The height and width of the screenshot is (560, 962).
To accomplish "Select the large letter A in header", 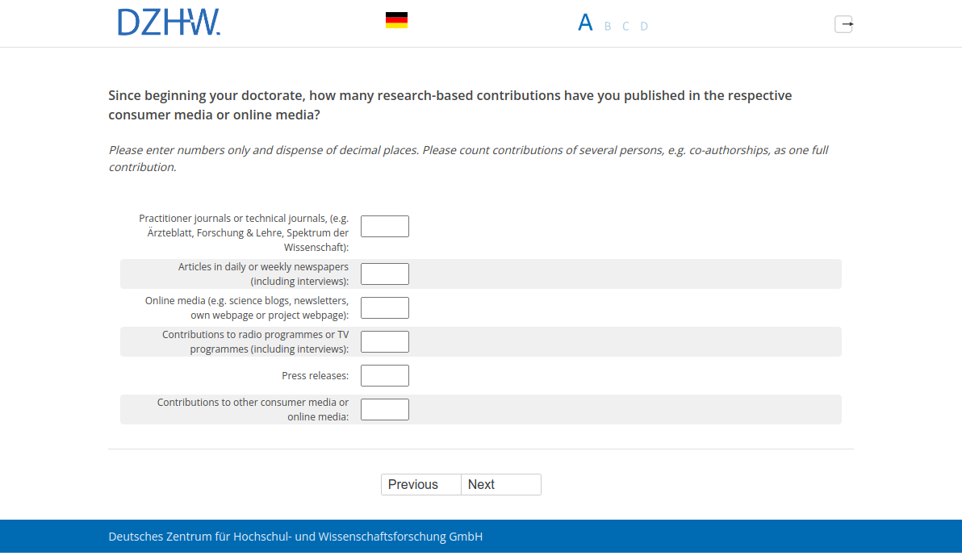I will pyautogui.click(x=585, y=23).
